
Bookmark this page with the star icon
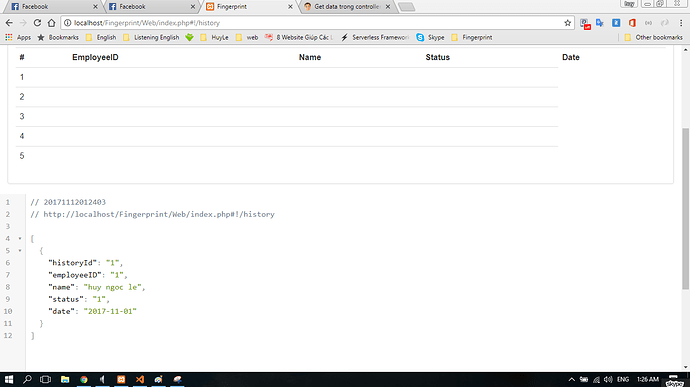(x=568, y=23)
